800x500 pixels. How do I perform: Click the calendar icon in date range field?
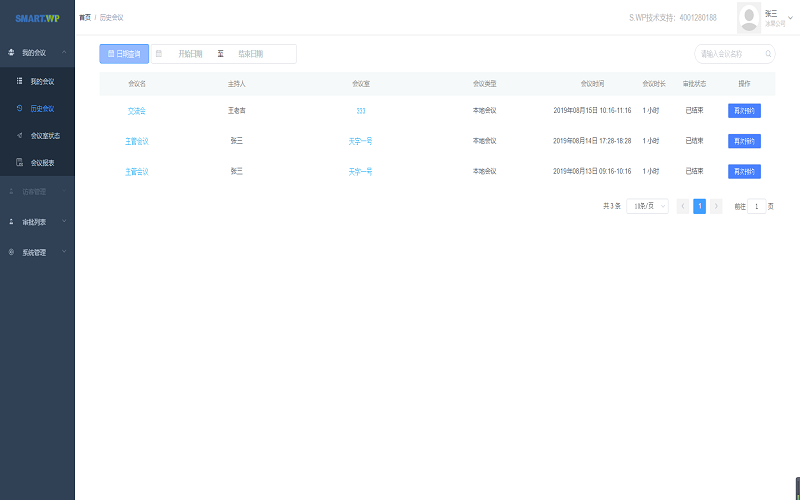[x=159, y=54]
